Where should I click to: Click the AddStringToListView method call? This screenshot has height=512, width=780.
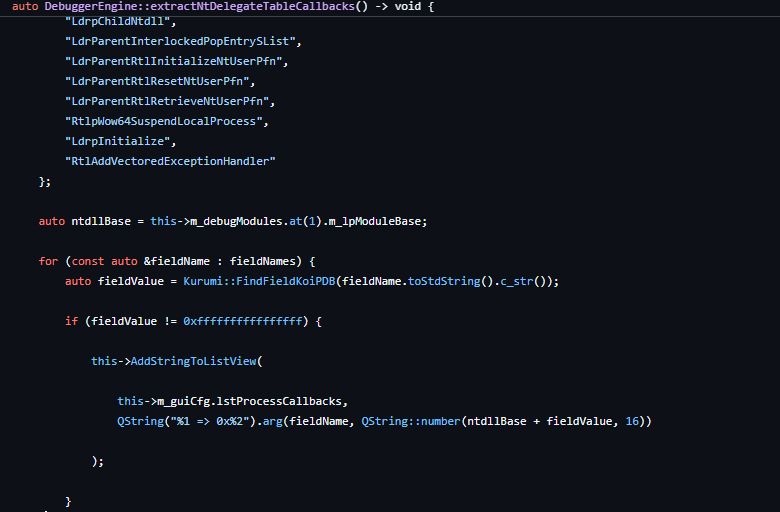[x=194, y=361]
